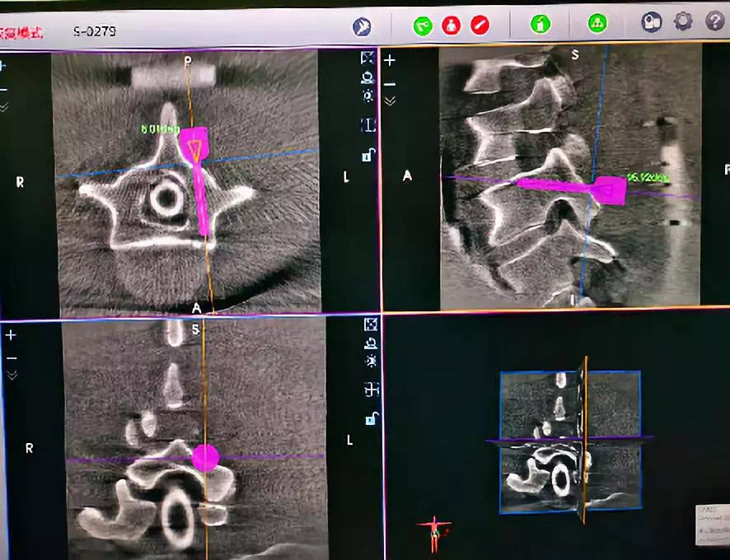The width and height of the screenshot is (730, 560).
Task: Click the camera capture icon in top toolbar
Action: 652,22
